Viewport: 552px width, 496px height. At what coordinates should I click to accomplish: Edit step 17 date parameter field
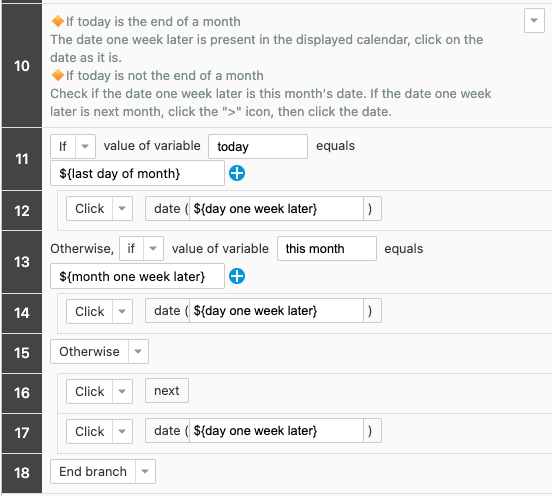pos(276,431)
